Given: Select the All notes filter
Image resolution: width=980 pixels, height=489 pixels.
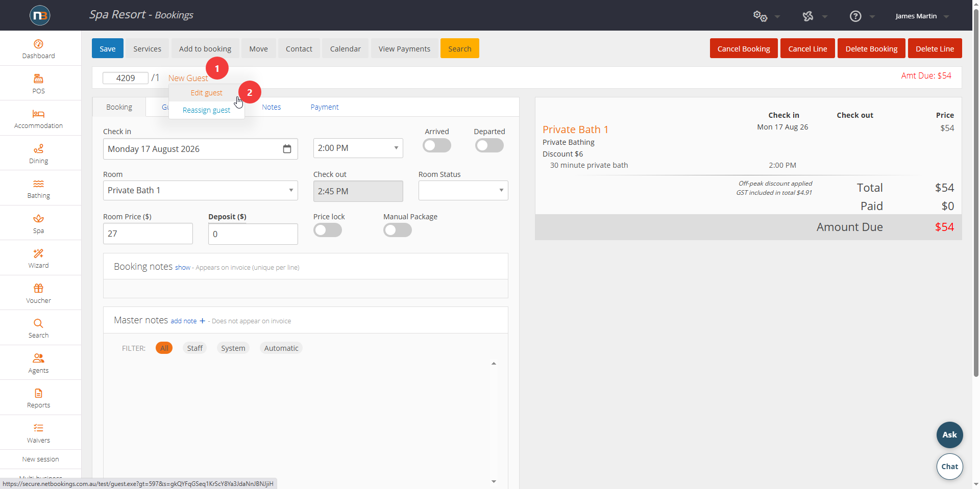Looking at the screenshot, I should point(164,348).
